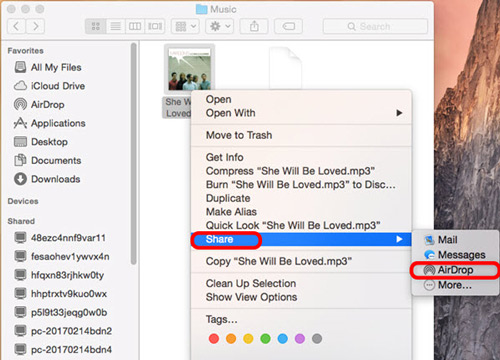Choose Move to Trash
The width and height of the screenshot is (500, 360).
point(301,135)
